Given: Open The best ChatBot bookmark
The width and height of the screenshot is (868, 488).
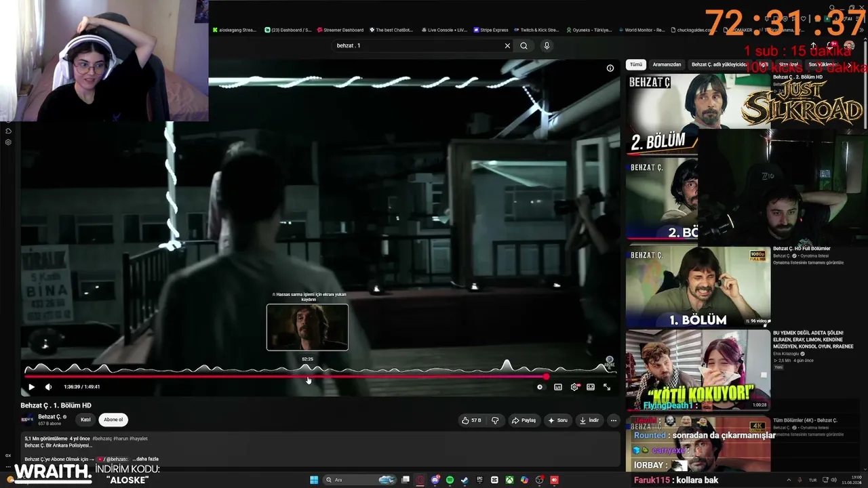Looking at the screenshot, I should pos(391,30).
